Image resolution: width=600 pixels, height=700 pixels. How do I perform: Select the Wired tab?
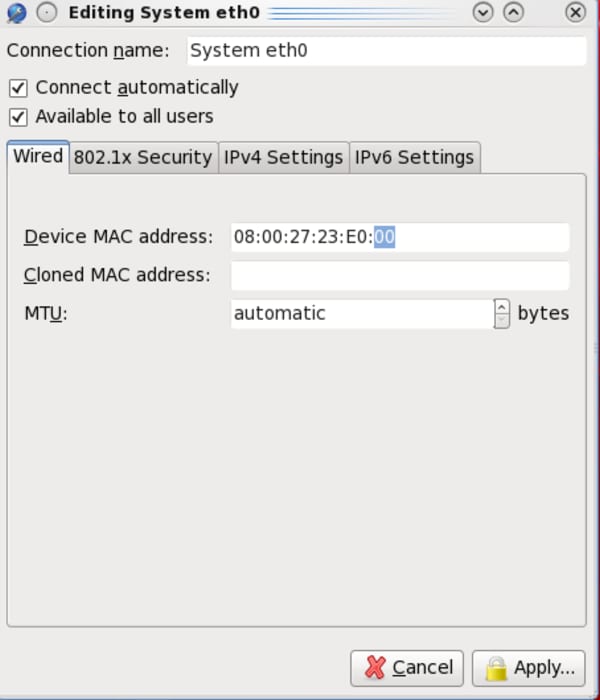(38, 157)
